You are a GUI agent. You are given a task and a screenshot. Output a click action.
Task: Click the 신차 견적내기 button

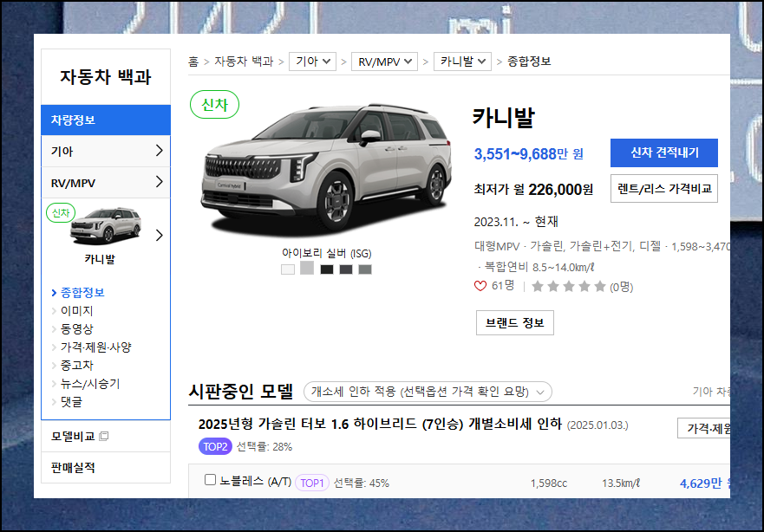click(664, 152)
